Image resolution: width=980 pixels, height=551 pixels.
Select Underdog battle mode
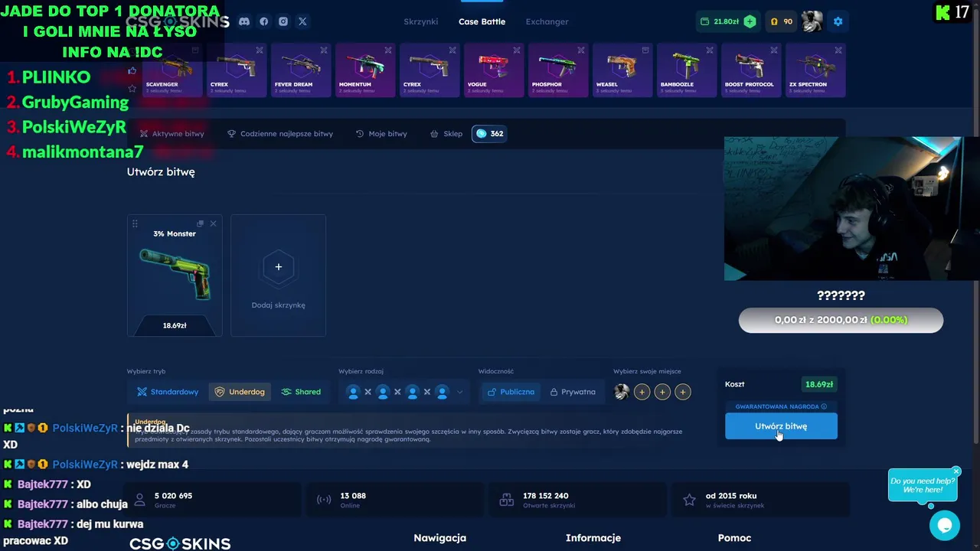(240, 392)
